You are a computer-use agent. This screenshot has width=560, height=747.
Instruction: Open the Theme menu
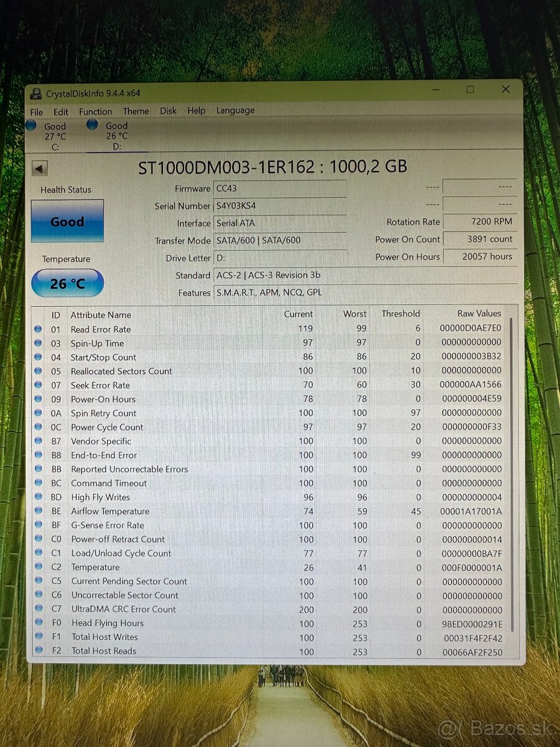[136, 110]
